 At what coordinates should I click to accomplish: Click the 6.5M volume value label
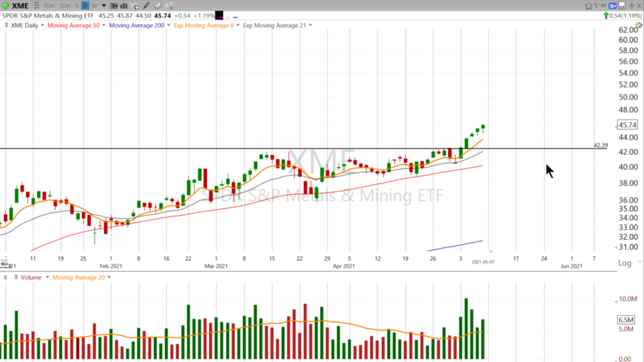click(x=626, y=320)
